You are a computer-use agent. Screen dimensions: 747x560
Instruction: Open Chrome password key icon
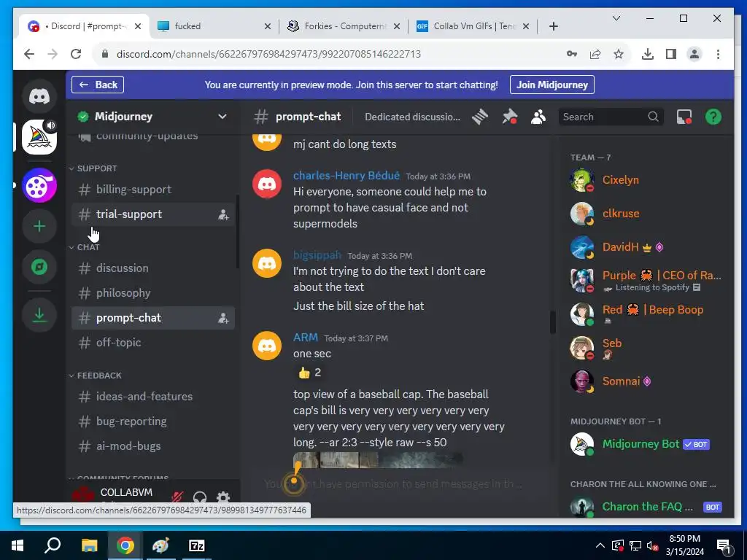tap(572, 54)
